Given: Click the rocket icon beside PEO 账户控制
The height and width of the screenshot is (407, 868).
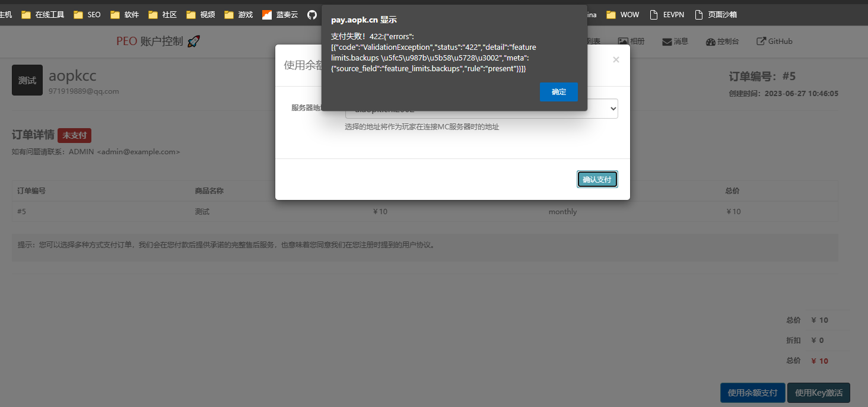Looking at the screenshot, I should point(193,41).
